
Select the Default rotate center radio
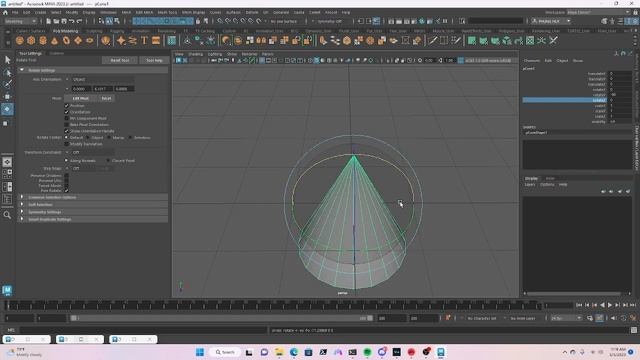67,138
